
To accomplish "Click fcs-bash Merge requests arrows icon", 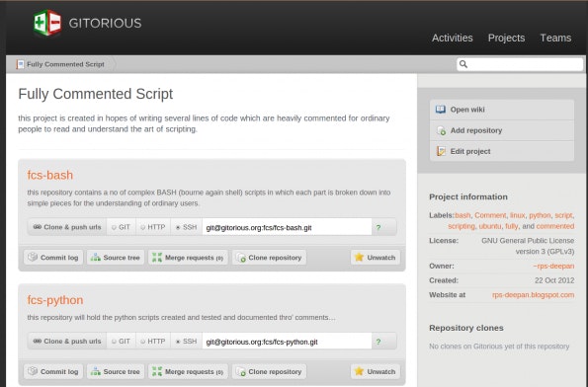I will point(157,258).
